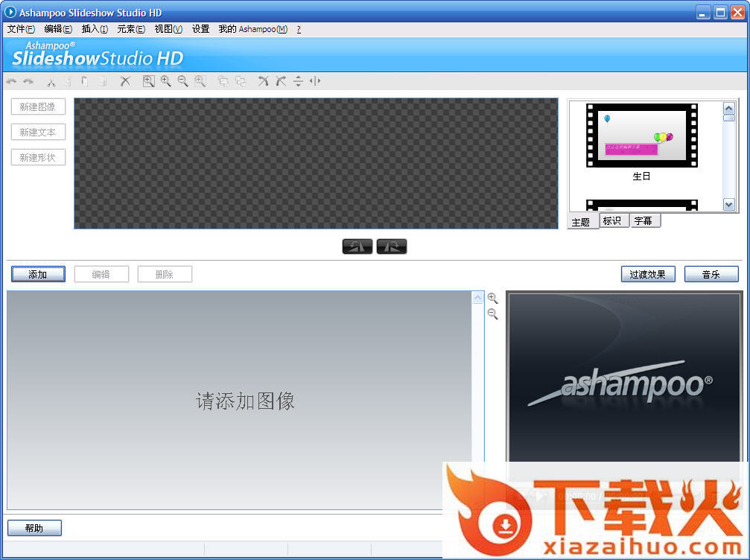Switch to the 主题 tab

(582, 222)
